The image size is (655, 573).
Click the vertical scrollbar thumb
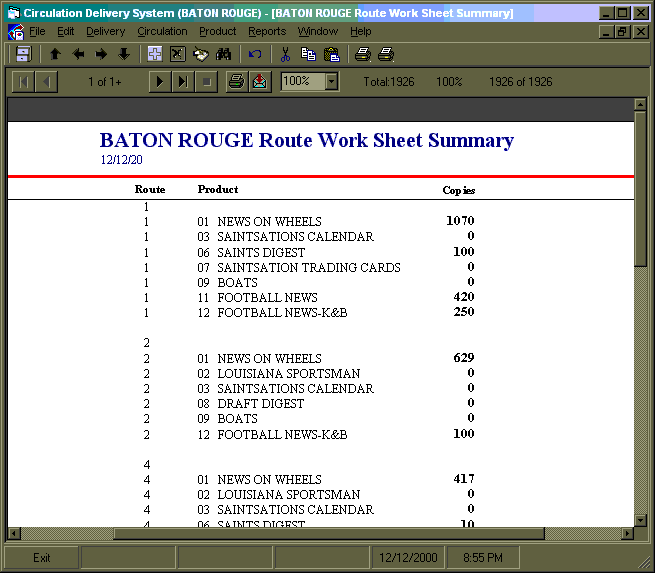(640, 188)
